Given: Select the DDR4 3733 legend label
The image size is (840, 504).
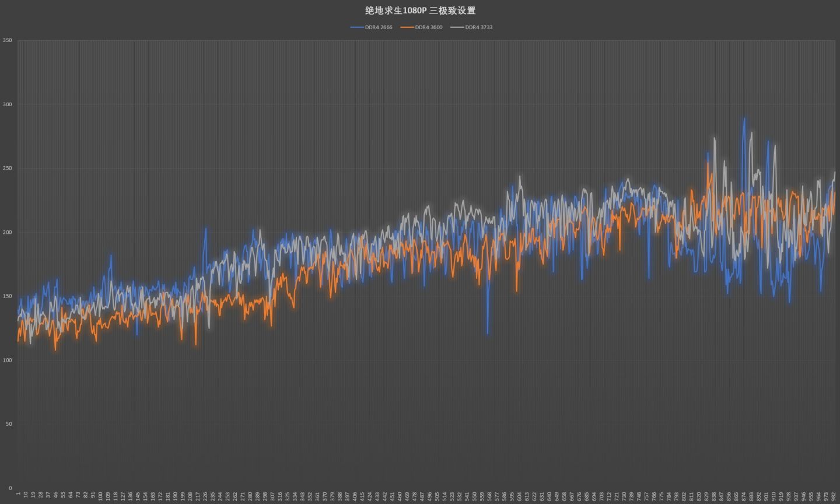Looking at the screenshot, I should [479, 27].
